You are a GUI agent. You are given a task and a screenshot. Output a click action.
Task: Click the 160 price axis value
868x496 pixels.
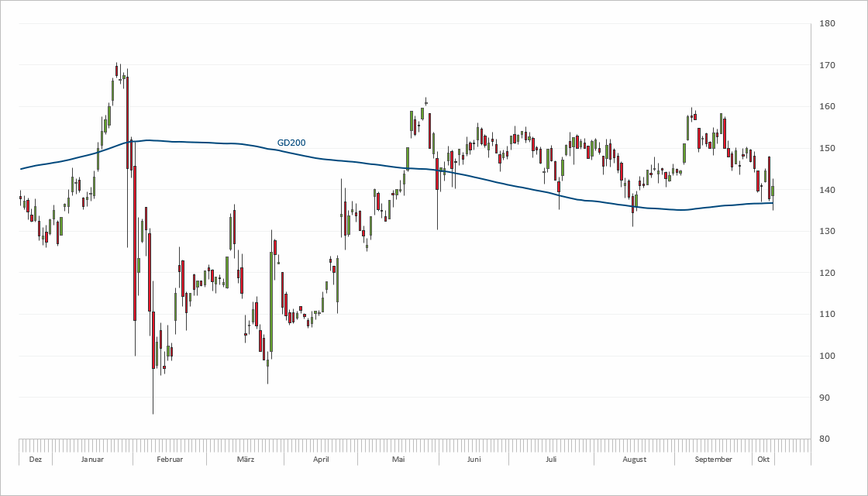pyautogui.click(x=827, y=107)
